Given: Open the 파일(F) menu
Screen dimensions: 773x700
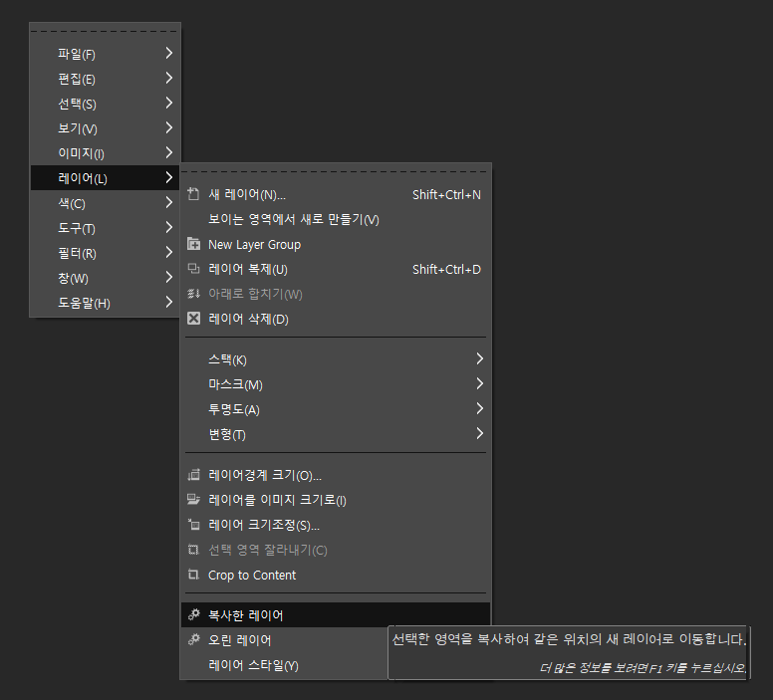Looking at the screenshot, I should (x=105, y=53).
